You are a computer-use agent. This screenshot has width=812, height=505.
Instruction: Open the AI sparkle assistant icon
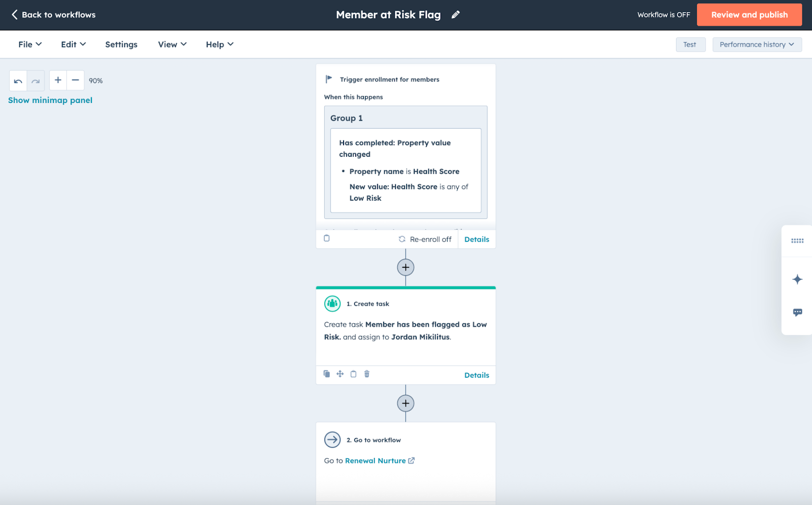pyautogui.click(x=797, y=279)
